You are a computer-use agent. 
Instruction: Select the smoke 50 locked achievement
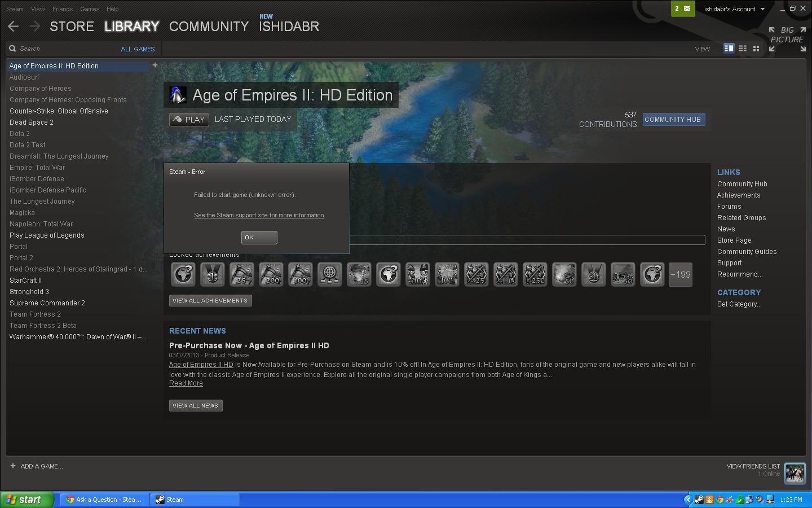564,275
